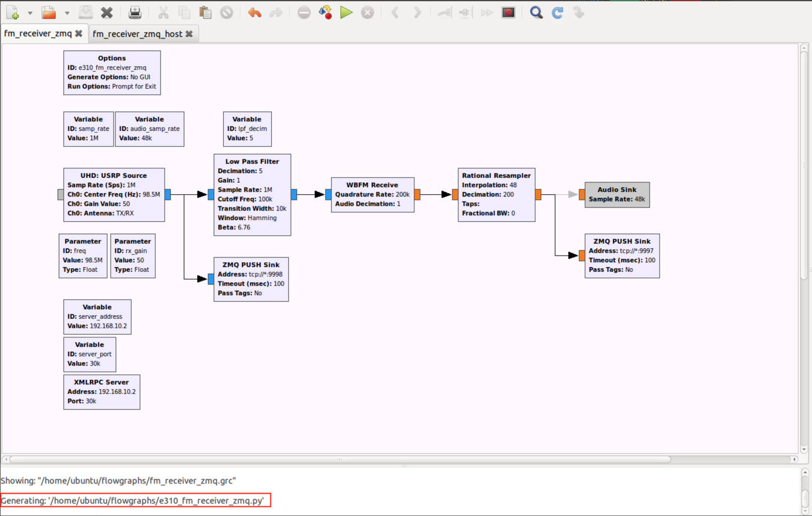Cut the selected block with scissors icon

163,12
